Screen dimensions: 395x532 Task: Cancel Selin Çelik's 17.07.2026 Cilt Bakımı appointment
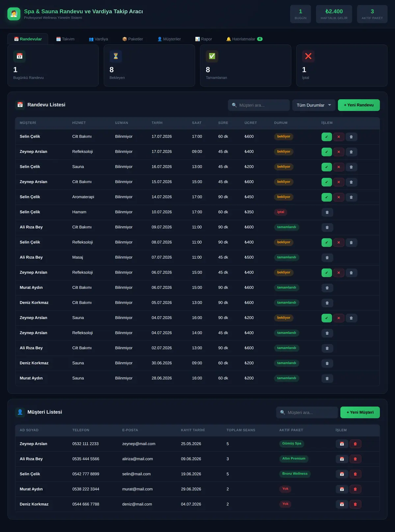(339, 137)
